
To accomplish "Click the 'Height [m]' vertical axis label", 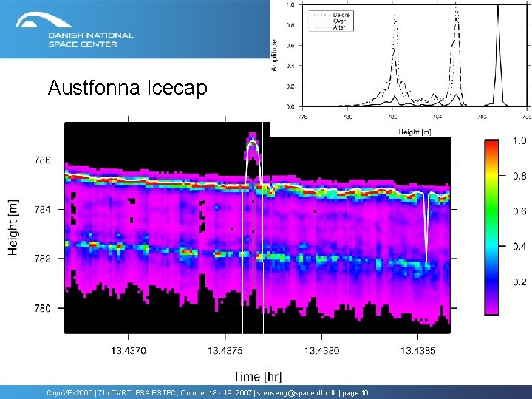I will coord(13,227).
